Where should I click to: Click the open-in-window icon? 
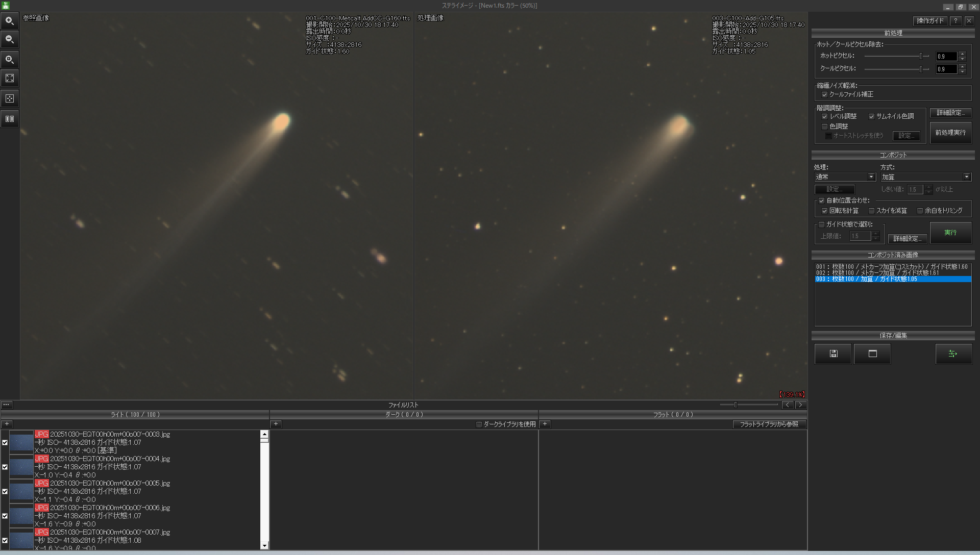tap(872, 354)
